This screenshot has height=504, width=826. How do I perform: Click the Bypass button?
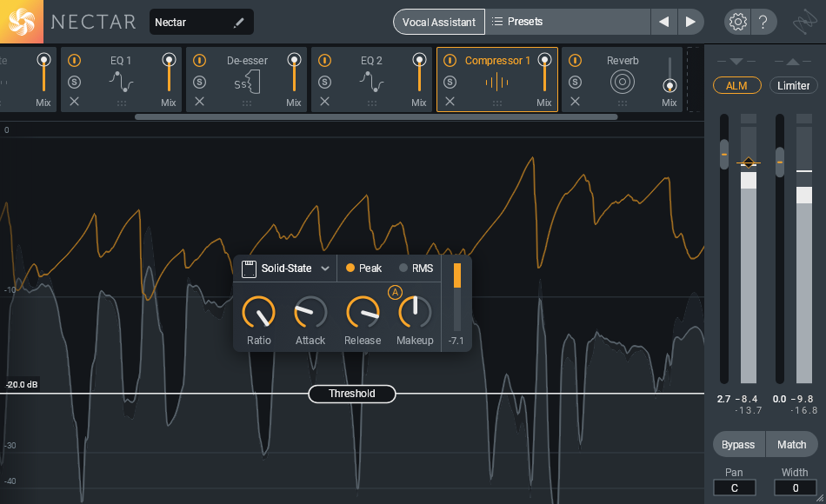[738, 445]
